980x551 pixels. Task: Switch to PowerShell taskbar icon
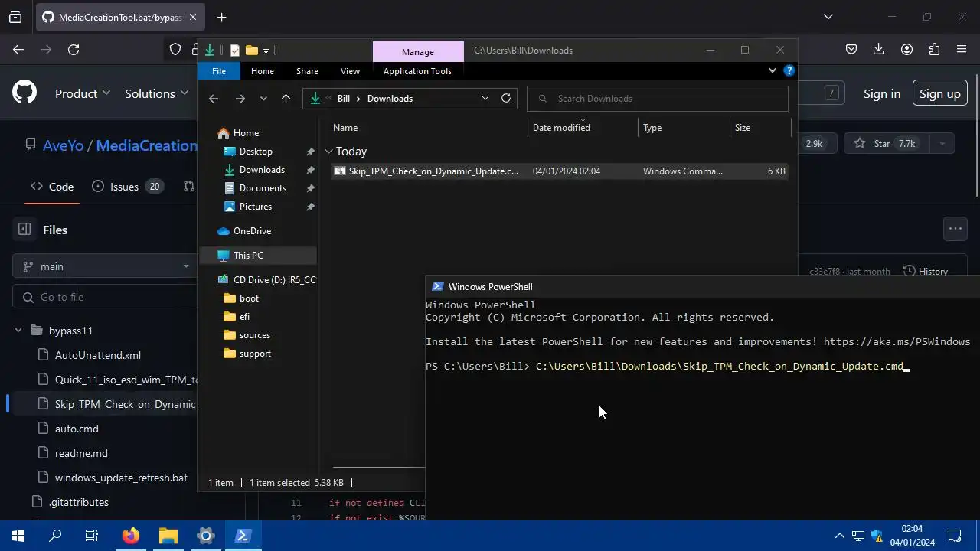coord(243,536)
